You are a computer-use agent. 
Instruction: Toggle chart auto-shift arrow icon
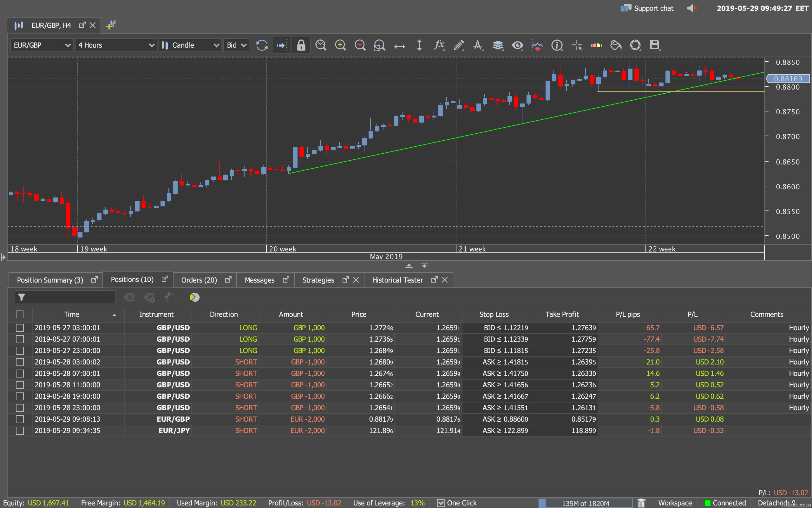pyautogui.click(x=282, y=45)
